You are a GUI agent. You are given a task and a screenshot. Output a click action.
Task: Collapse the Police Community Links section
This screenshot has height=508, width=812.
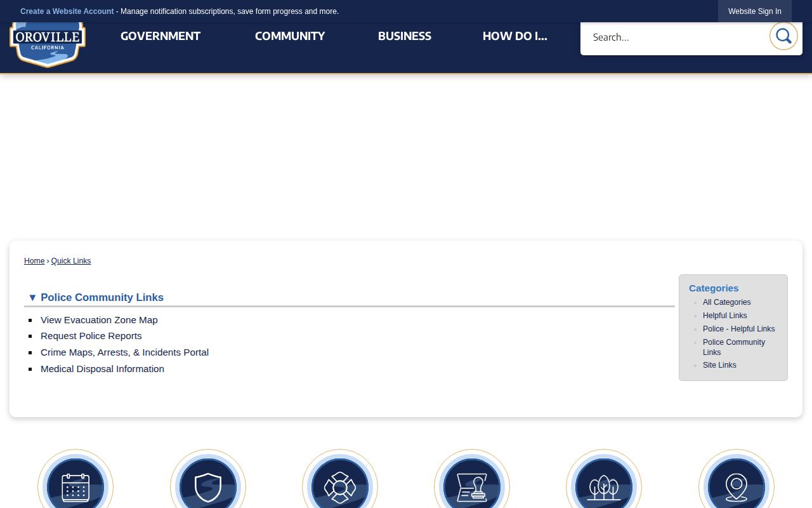32,297
